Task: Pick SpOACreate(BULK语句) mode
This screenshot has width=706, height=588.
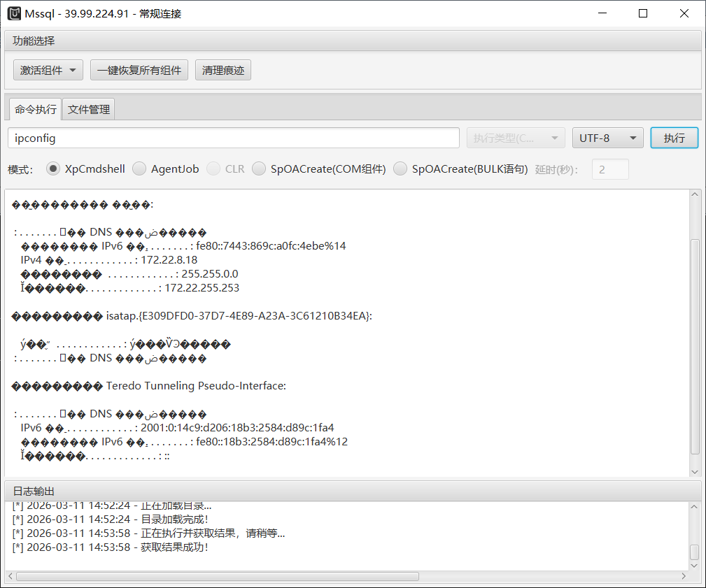Action: click(400, 168)
